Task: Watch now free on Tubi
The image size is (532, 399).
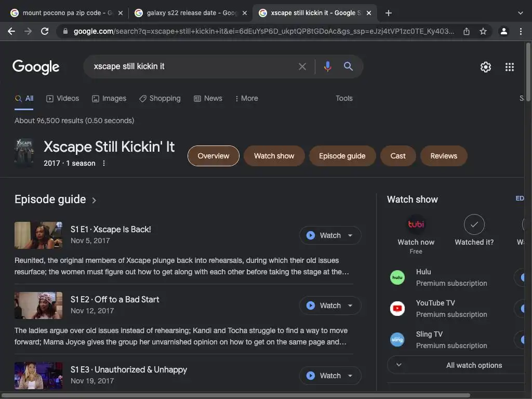Action: point(416,234)
